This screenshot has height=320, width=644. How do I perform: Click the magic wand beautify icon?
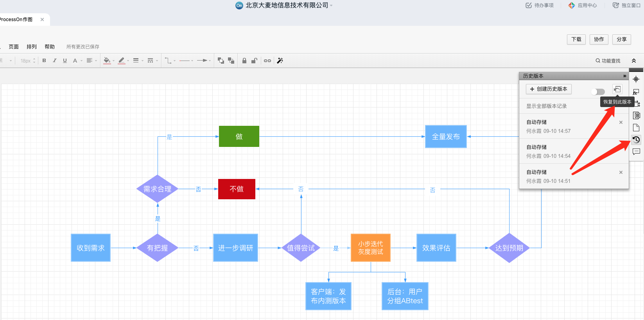280,61
